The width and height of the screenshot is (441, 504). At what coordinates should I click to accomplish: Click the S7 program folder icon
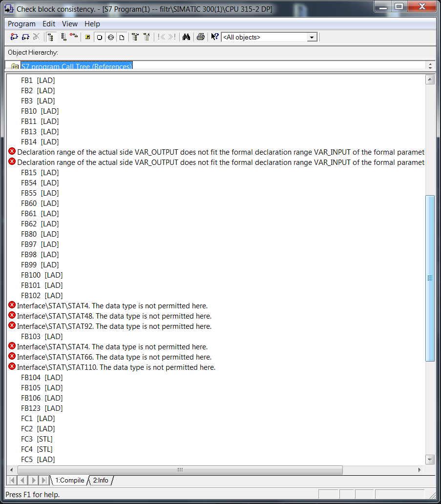pyautogui.click(x=15, y=66)
